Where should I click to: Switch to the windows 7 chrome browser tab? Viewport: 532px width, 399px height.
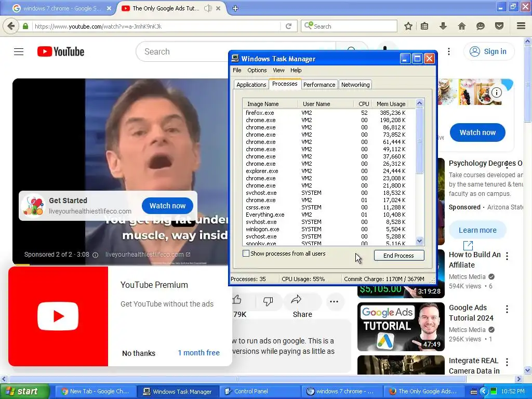coord(62,8)
